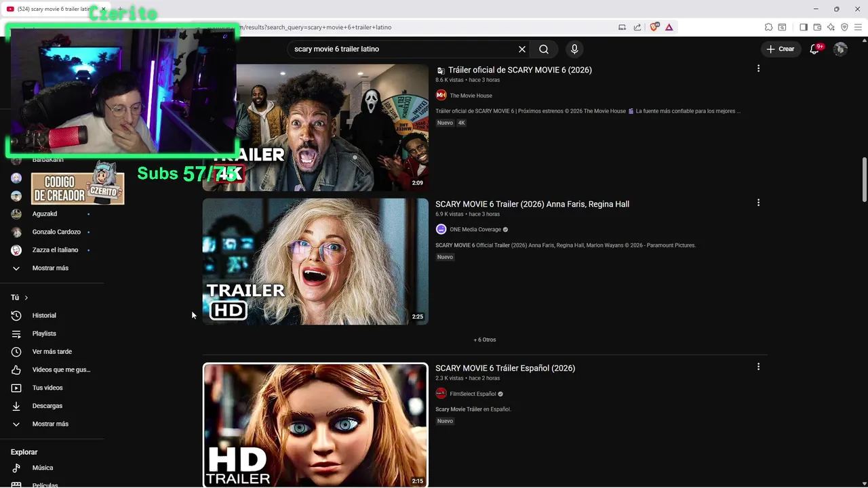Open the Tú section chevron
Screen dimensions: 868x488
(x=26, y=298)
